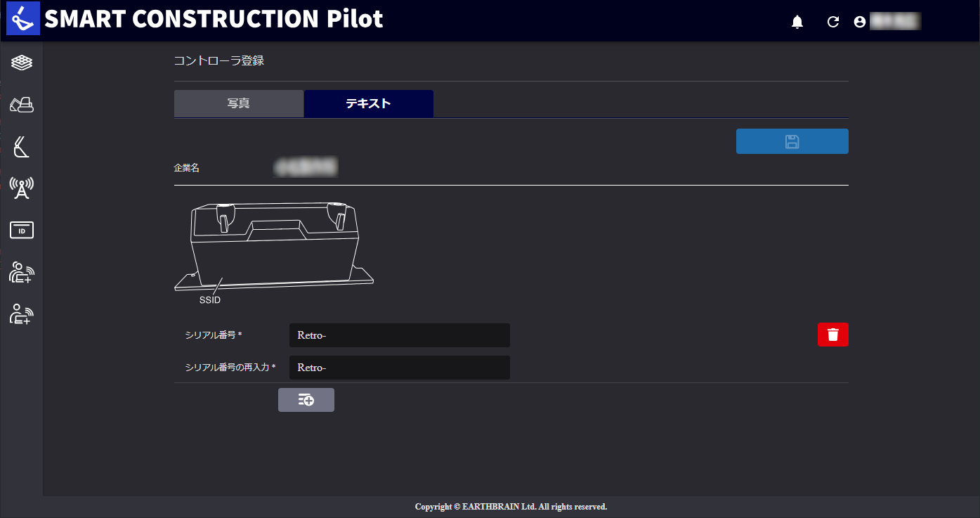Click the upper operator-with-signal sidebar icon
Viewport: 980px width, 518px height.
[x=22, y=272]
